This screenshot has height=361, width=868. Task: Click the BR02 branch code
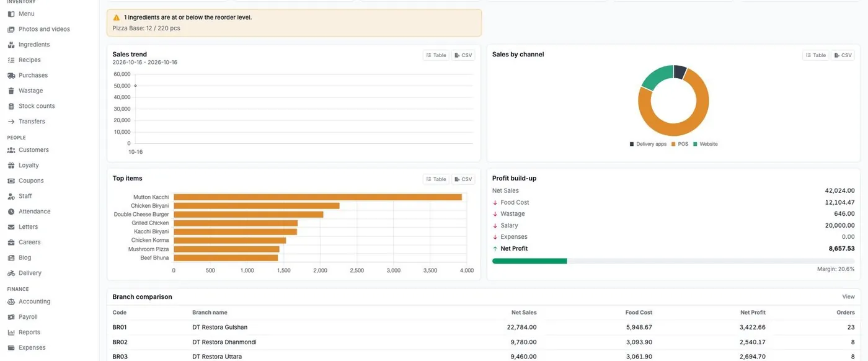tap(120, 342)
